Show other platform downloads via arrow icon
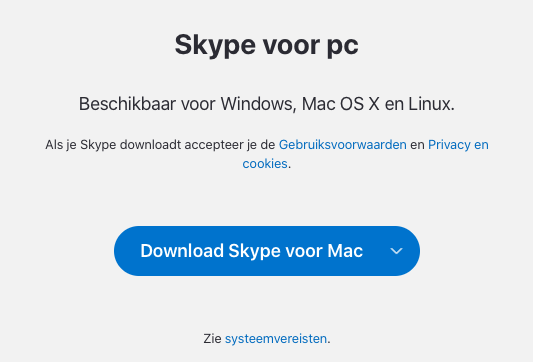Viewport: 533px width, 362px height. coord(396,251)
